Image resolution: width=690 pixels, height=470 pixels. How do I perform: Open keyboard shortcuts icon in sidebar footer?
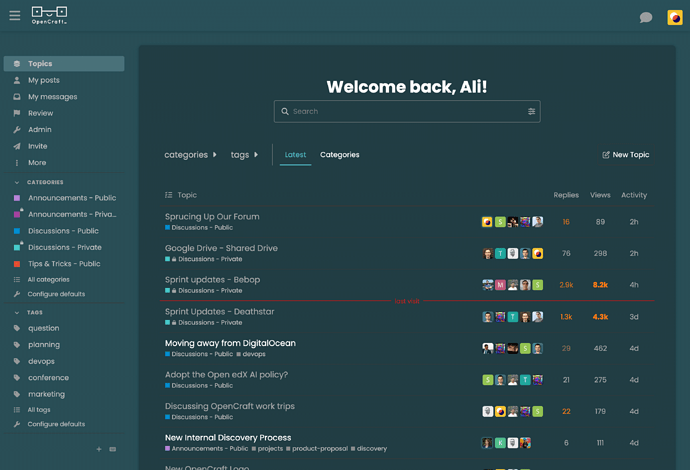pyautogui.click(x=113, y=449)
